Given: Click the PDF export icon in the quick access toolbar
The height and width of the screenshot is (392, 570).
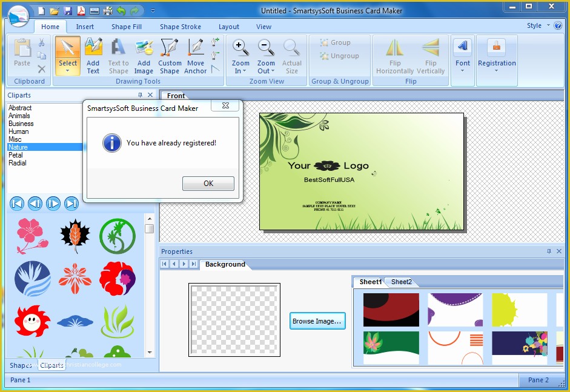Looking at the screenshot, I should (x=81, y=11).
